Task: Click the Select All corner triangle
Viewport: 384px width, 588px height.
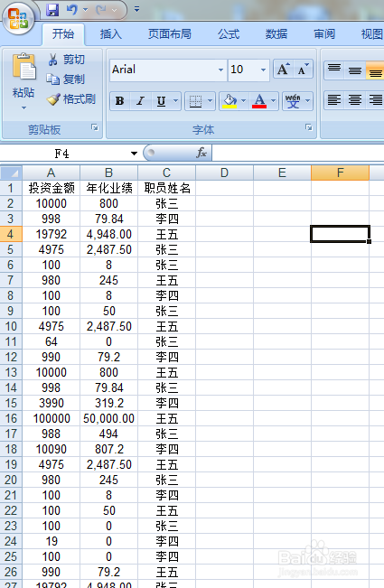Action: pos(11,173)
